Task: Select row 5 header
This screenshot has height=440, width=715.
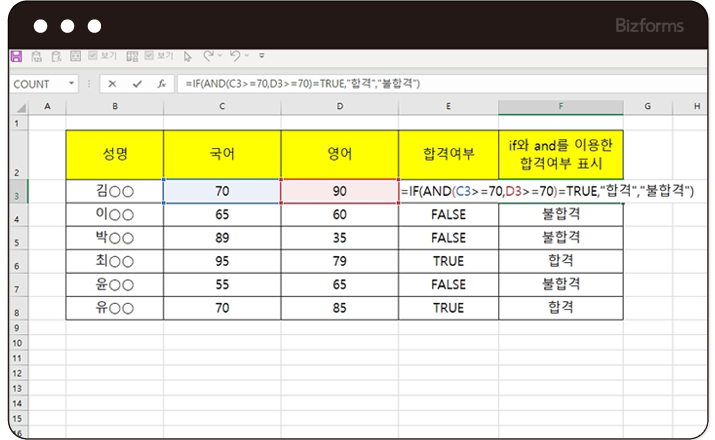Action: tap(15, 238)
